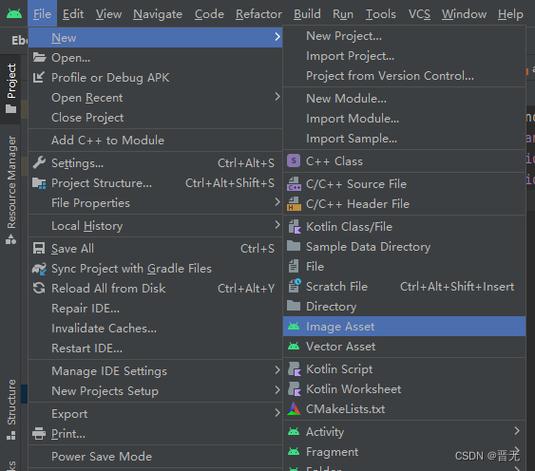Click the Android Studio logo icon
This screenshot has height=471, width=535.
pyautogui.click(x=14, y=14)
